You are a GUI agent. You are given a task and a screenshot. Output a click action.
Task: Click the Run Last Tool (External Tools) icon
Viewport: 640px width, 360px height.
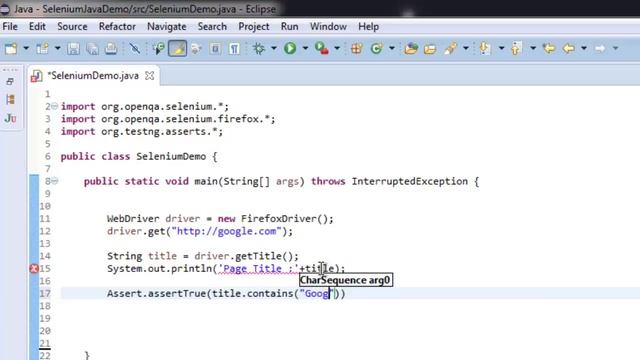point(322,49)
